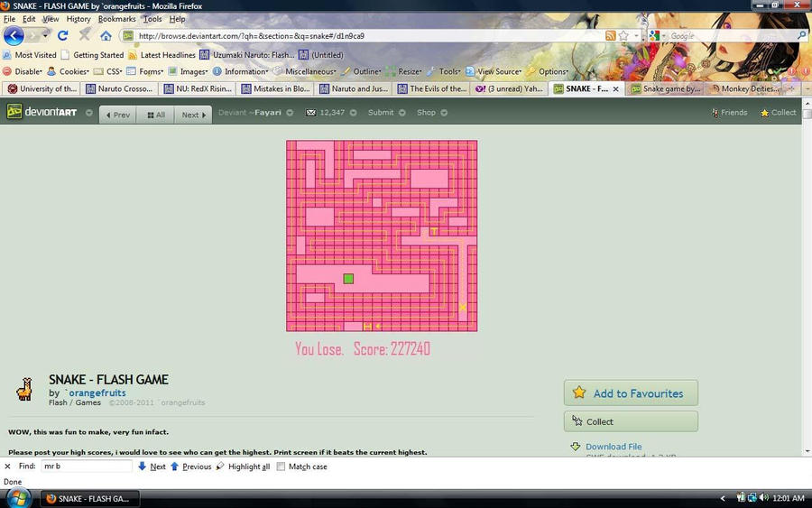Click the 12:01 AM system clock
The image size is (812, 508).
[789, 498]
